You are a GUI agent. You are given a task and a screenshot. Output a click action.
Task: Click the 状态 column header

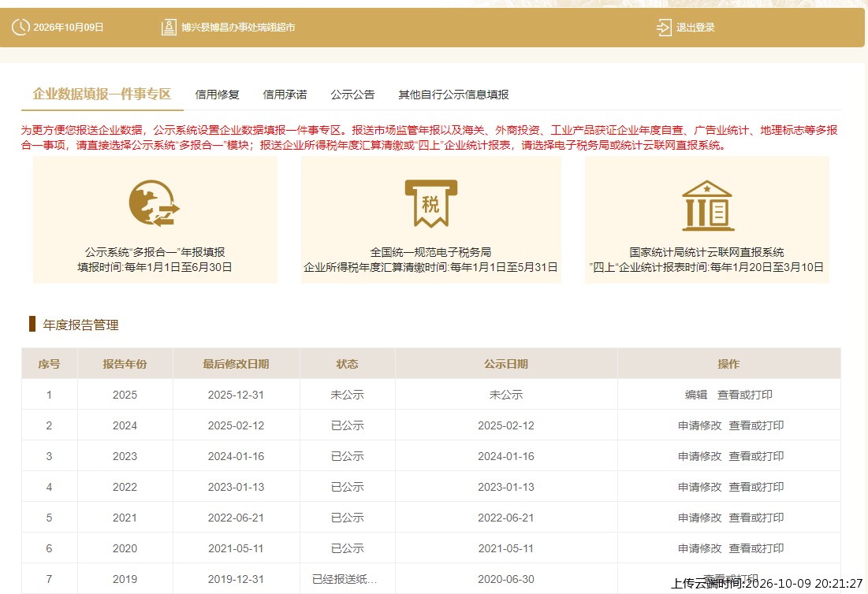pos(347,364)
